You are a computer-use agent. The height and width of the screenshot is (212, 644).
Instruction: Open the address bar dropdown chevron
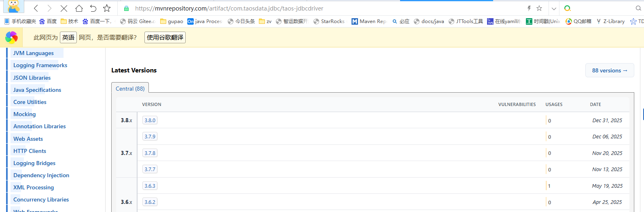click(x=554, y=8)
